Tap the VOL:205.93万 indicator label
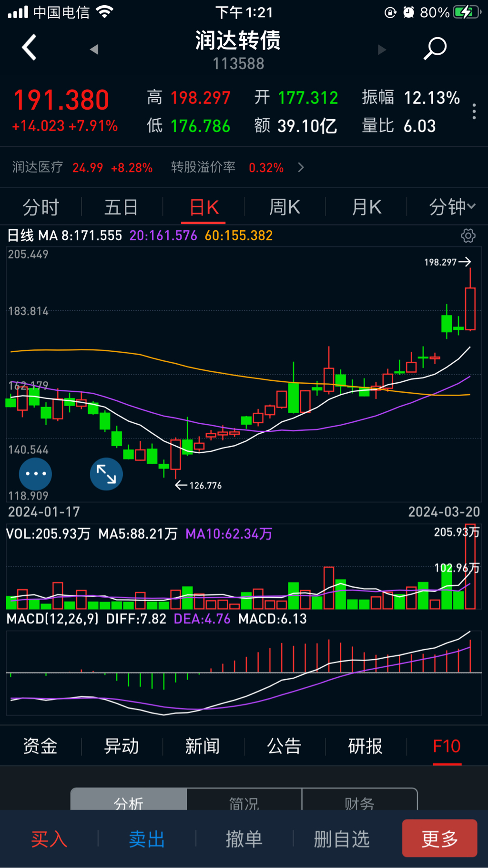Screen dimensions: 488x868 click(x=48, y=534)
